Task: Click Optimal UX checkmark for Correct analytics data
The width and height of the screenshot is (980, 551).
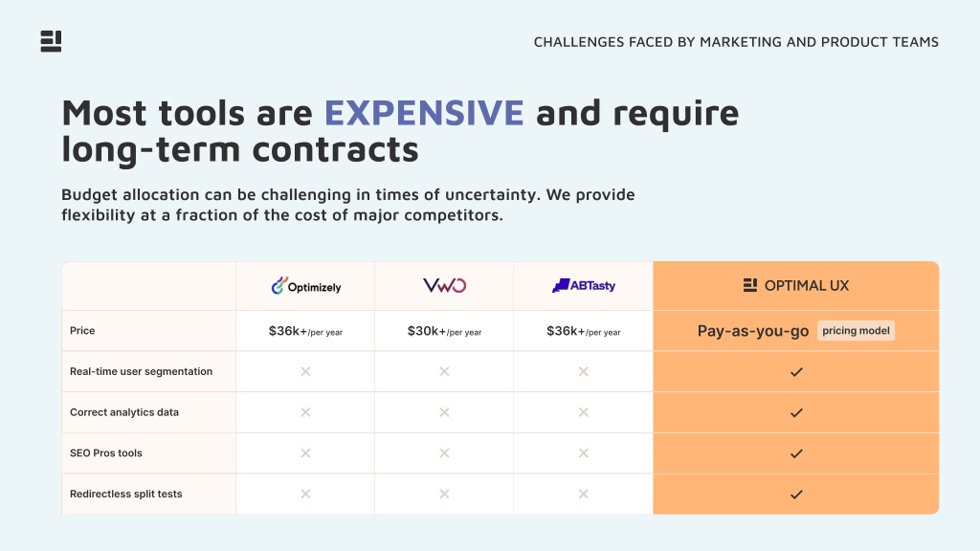Action: pyautogui.click(x=796, y=412)
